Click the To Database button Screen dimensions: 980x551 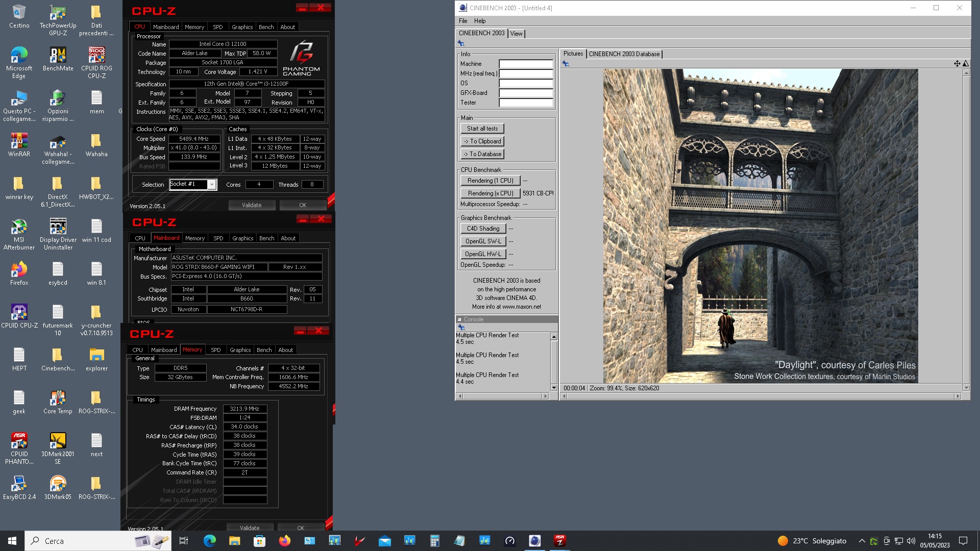tap(482, 154)
